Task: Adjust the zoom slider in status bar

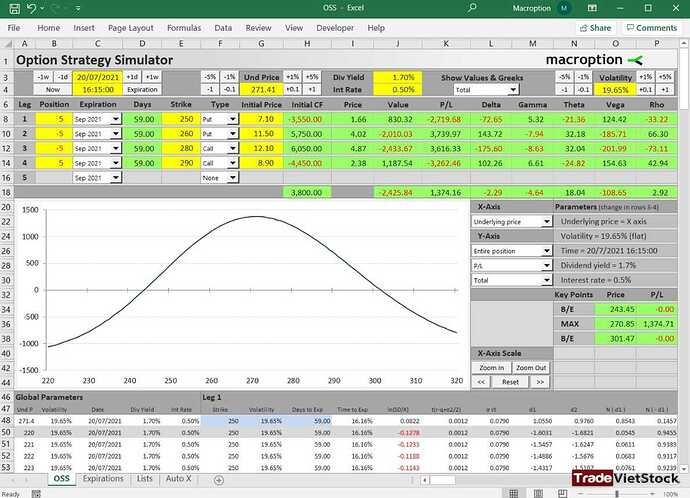Action: (617, 494)
